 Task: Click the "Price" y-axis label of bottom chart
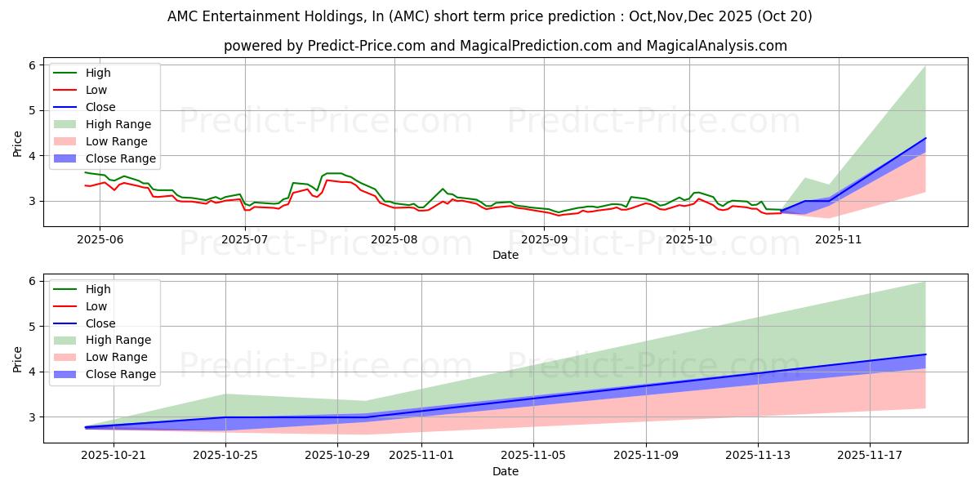[x=18, y=359]
